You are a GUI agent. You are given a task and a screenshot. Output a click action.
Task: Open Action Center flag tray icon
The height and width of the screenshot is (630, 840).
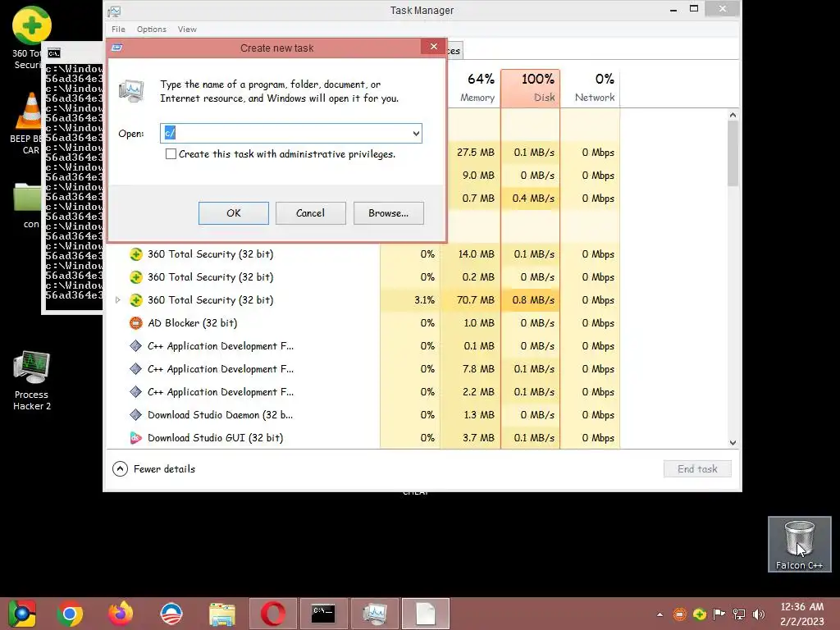click(719, 614)
